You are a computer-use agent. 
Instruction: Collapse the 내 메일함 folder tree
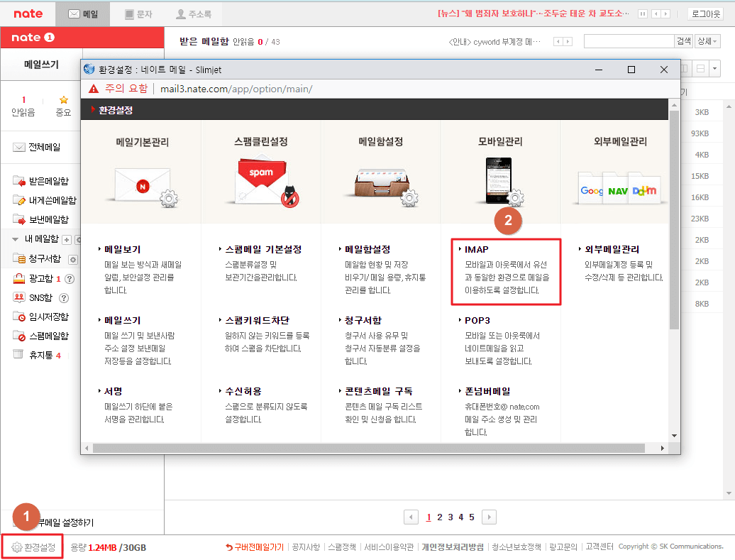coord(15,239)
